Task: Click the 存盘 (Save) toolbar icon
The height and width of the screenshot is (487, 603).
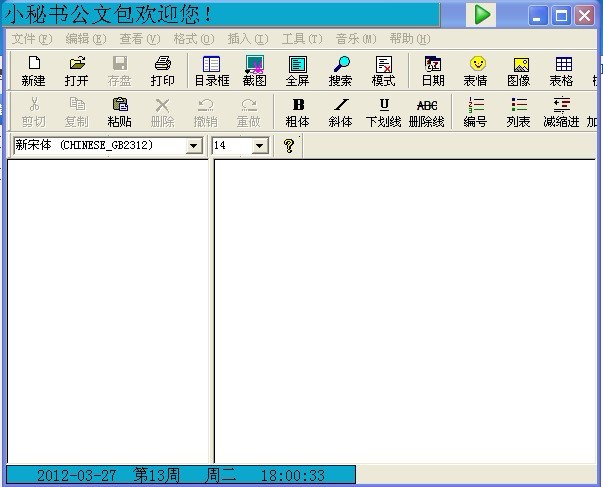Action: point(120,71)
